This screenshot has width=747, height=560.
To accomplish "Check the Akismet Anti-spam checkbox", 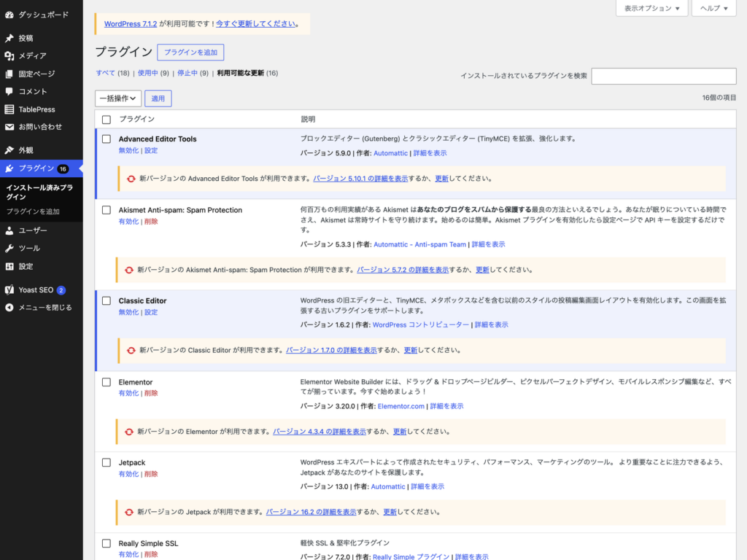I will 107,210.
